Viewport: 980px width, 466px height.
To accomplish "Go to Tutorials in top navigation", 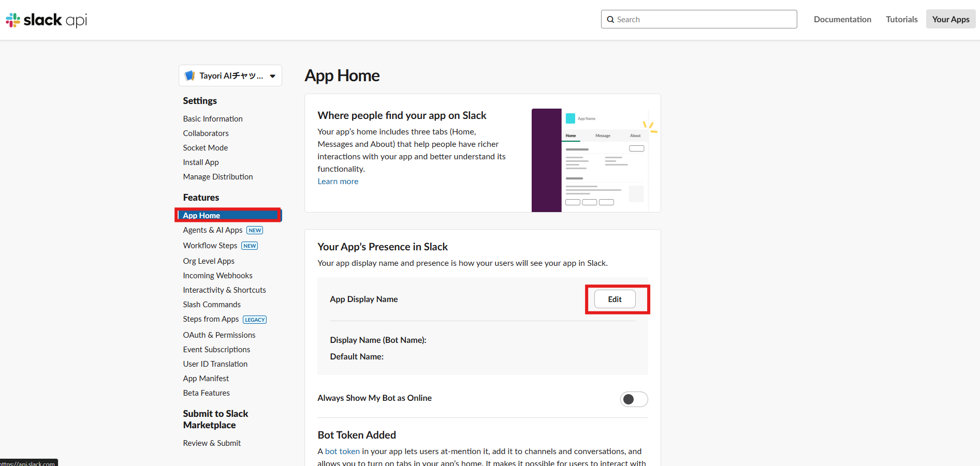I will tap(901, 19).
